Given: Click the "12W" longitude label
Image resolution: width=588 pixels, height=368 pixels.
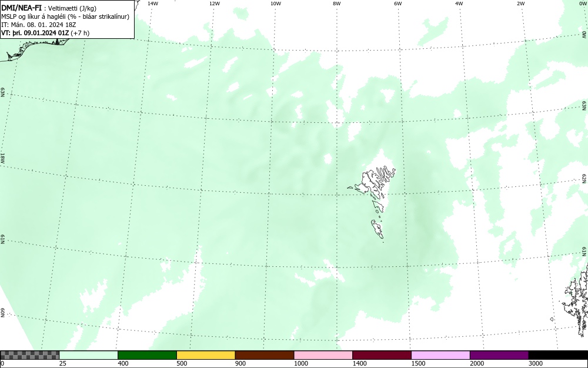Looking at the screenshot, I should pyautogui.click(x=214, y=4).
